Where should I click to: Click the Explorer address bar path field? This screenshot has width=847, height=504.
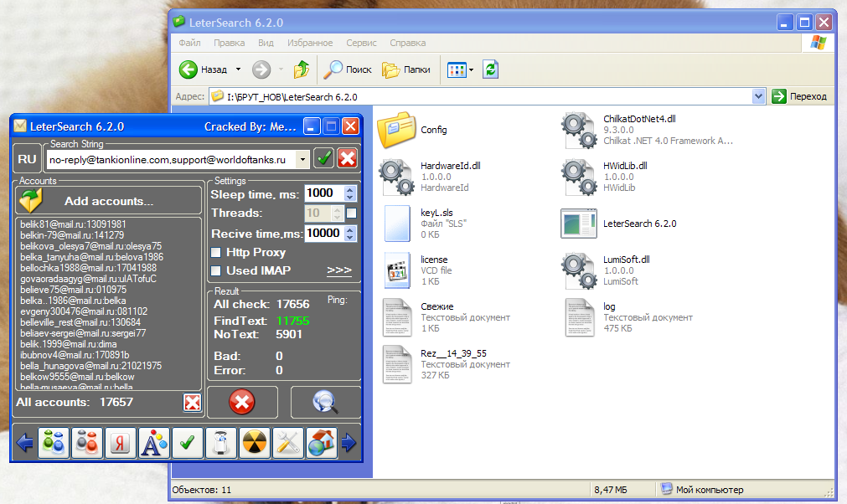pos(481,96)
